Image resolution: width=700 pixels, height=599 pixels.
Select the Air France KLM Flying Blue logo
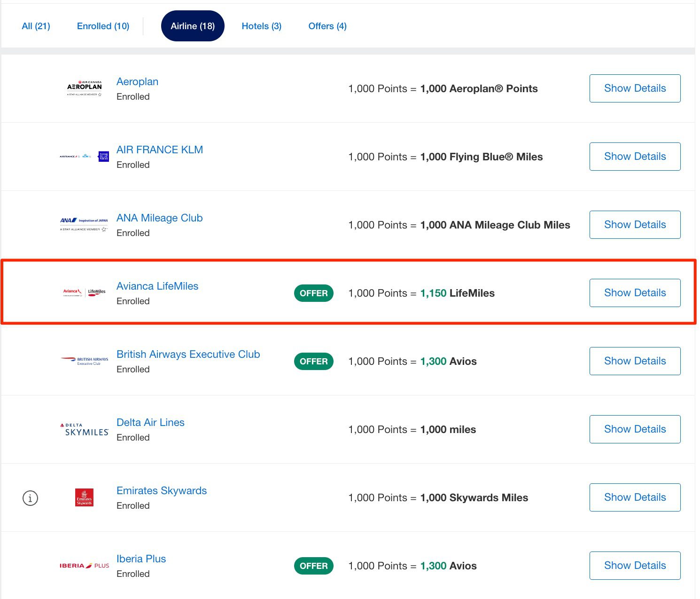[84, 155]
